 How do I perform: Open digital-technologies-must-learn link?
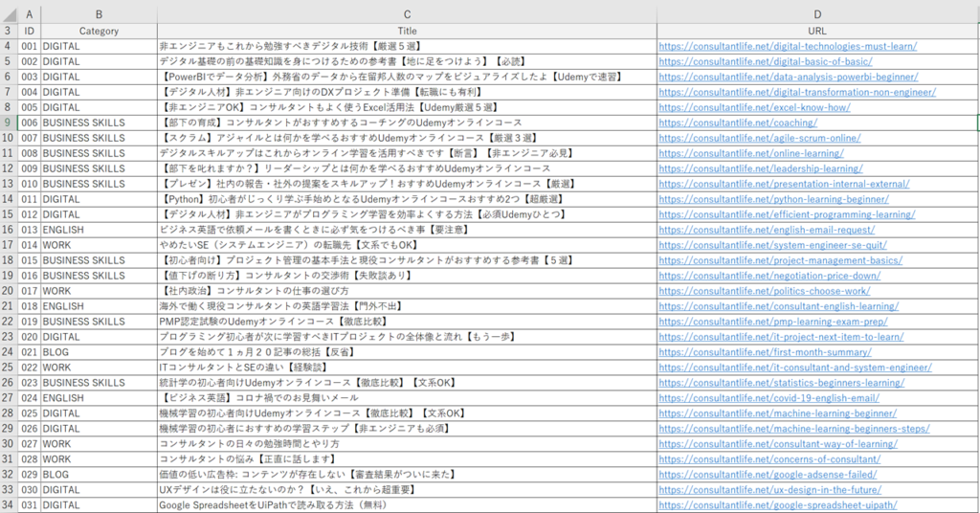[x=788, y=46]
